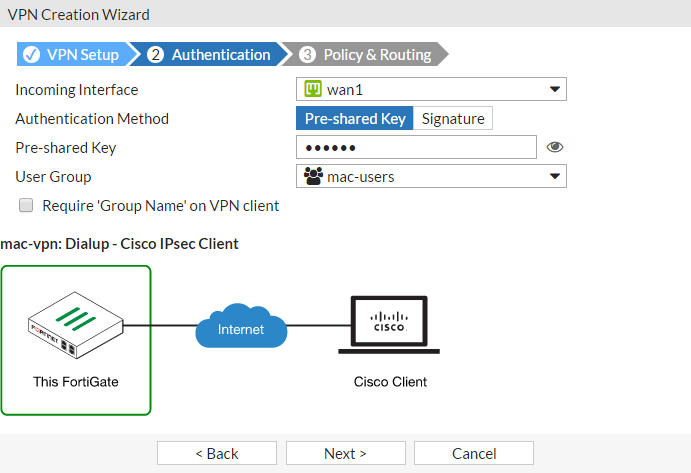Click the step 2 number circle
This screenshot has width=691, height=473.
155,55
